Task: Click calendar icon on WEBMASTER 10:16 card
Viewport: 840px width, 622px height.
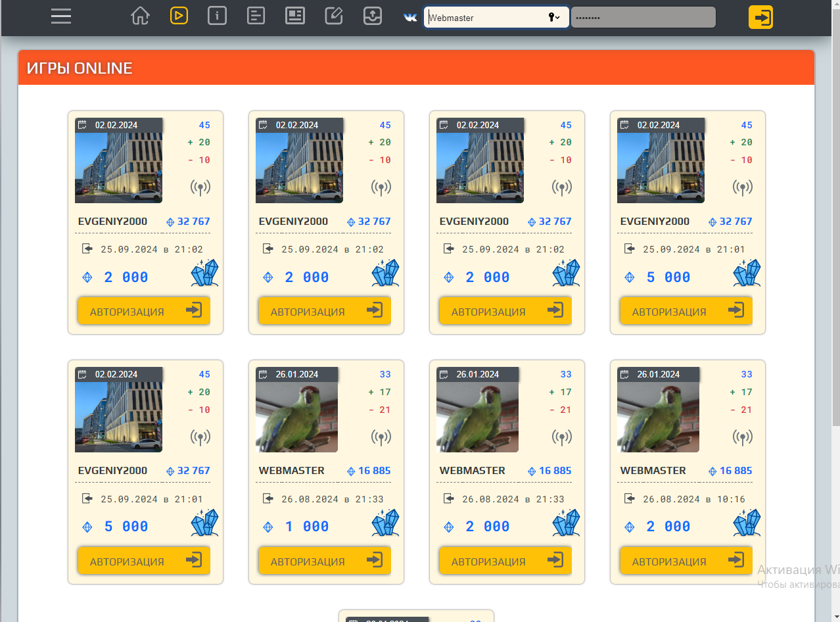Action: click(x=624, y=374)
